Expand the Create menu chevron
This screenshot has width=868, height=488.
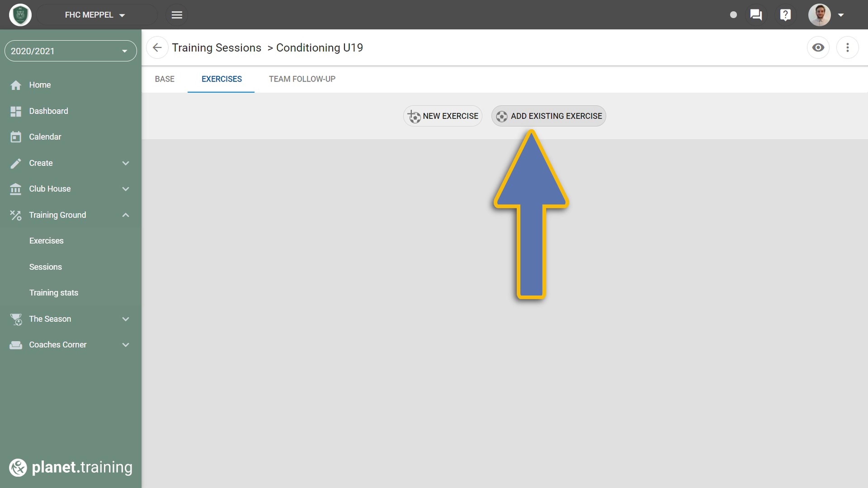[125, 163]
